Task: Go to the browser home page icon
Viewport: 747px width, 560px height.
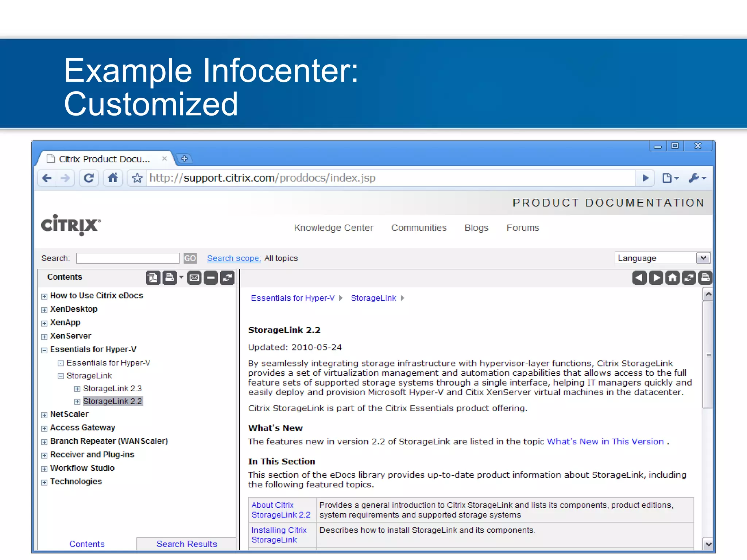Action: 113,178
